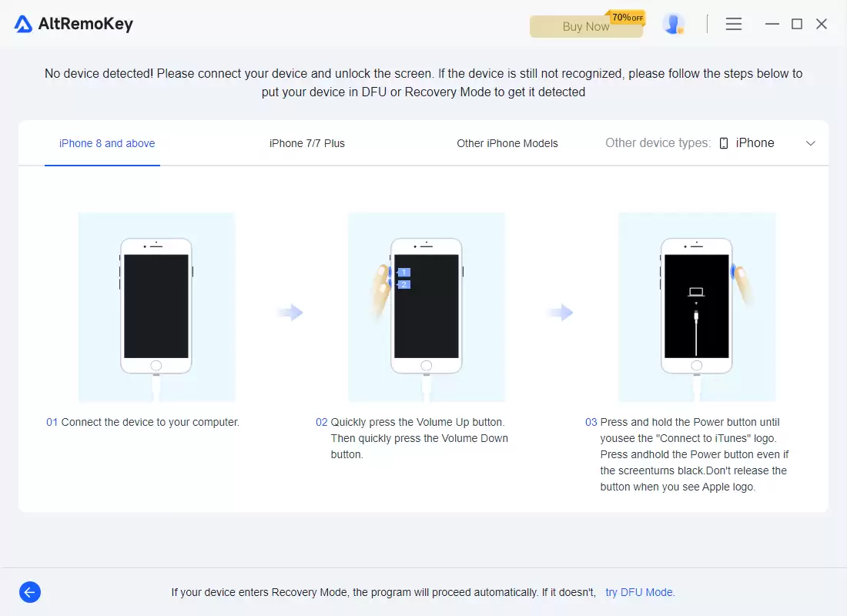847x616 pixels.
Task: Expand the device type dropdown chevron
Action: click(x=810, y=143)
